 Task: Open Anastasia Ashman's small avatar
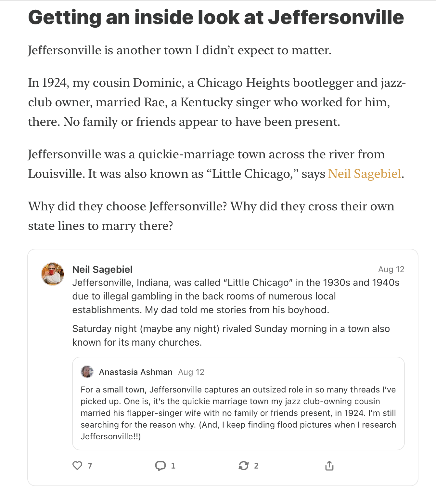click(87, 372)
